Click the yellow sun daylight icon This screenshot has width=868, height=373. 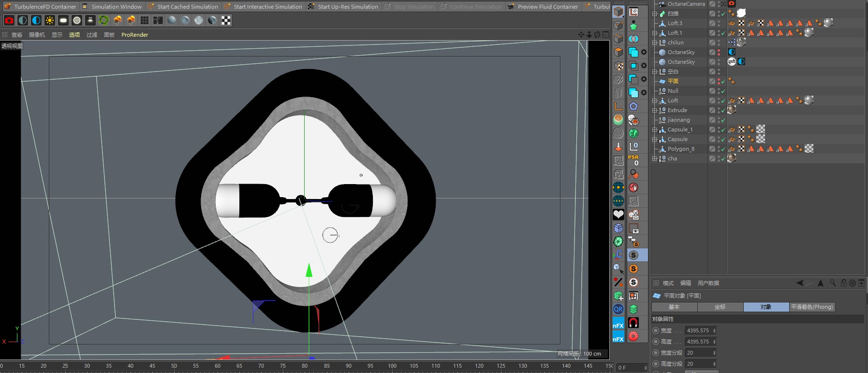coord(50,20)
